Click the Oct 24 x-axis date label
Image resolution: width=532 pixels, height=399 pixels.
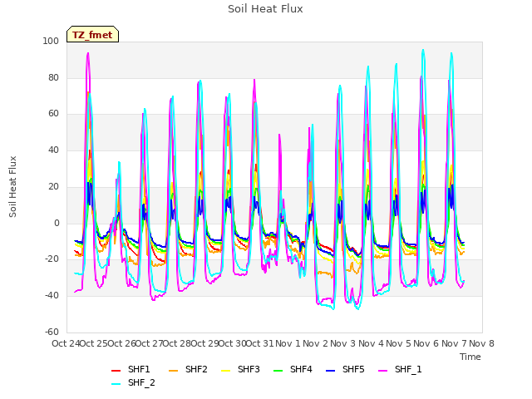pyautogui.click(x=66, y=343)
